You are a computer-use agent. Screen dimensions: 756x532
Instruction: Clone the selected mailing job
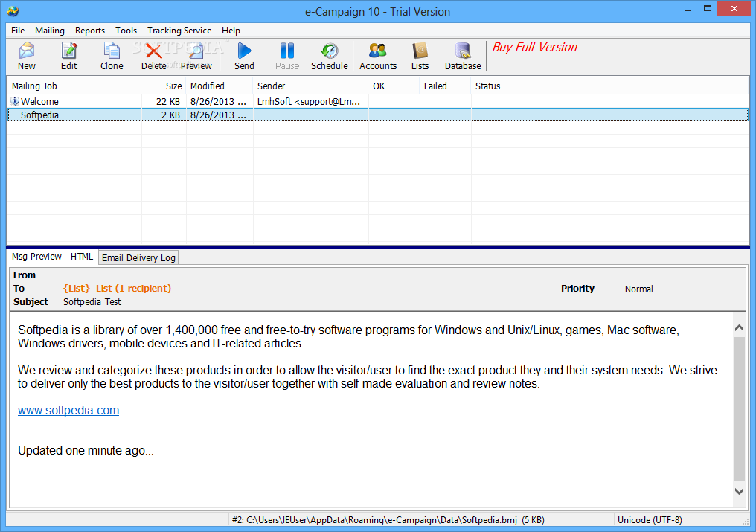point(112,57)
